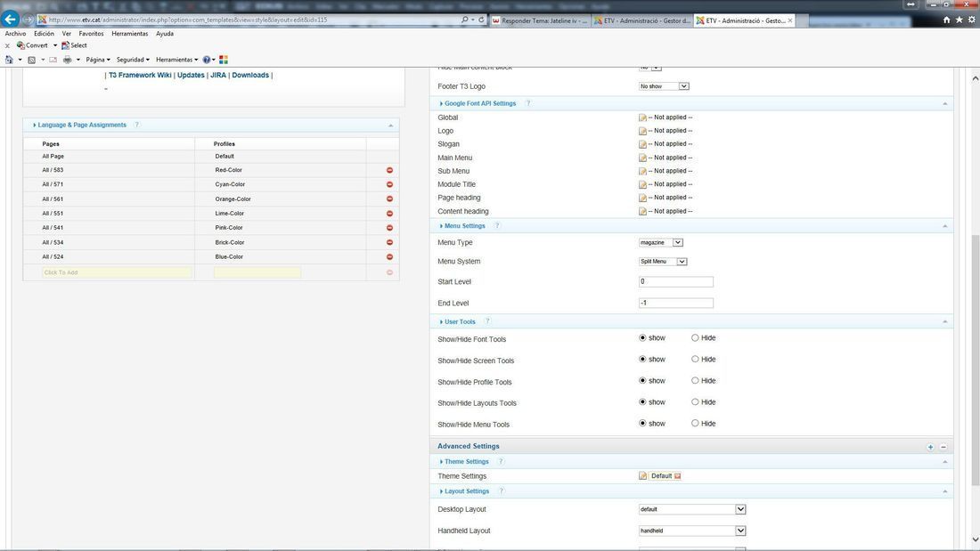
Task: Edit the Slogan font setting icon
Action: tap(642, 144)
